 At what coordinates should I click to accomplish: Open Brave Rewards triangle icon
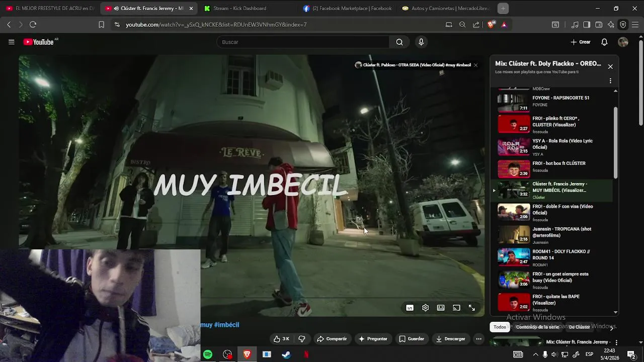pyautogui.click(x=504, y=24)
